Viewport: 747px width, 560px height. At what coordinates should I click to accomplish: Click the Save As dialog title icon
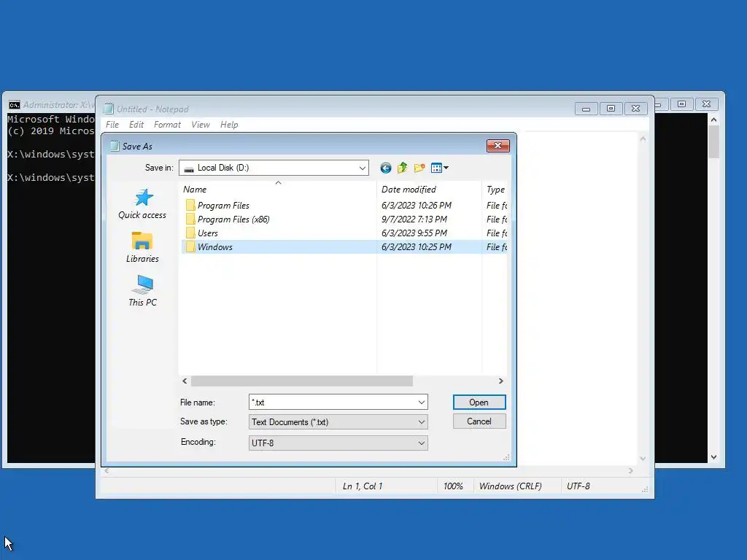tap(115, 146)
